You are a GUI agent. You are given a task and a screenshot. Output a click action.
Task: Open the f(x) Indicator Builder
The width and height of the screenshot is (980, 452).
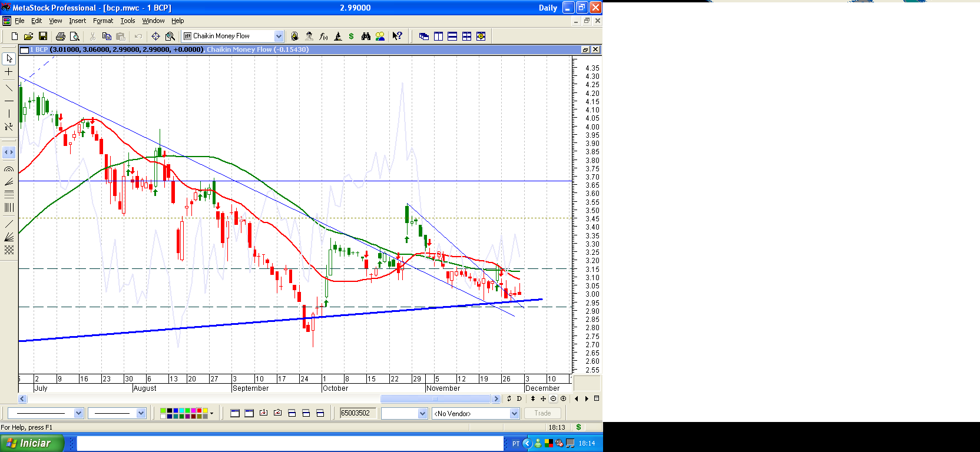[x=323, y=36]
